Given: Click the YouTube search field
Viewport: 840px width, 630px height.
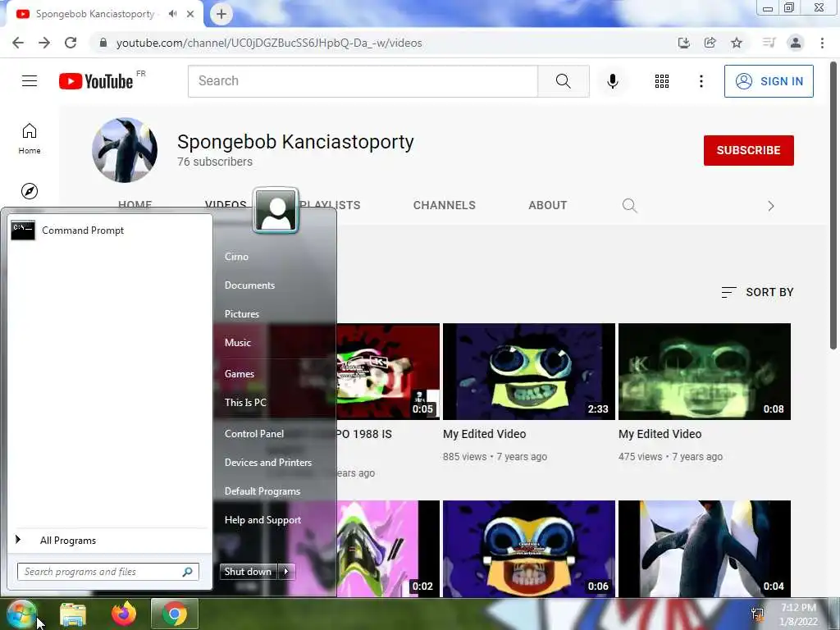Looking at the screenshot, I should click(363, 81).
